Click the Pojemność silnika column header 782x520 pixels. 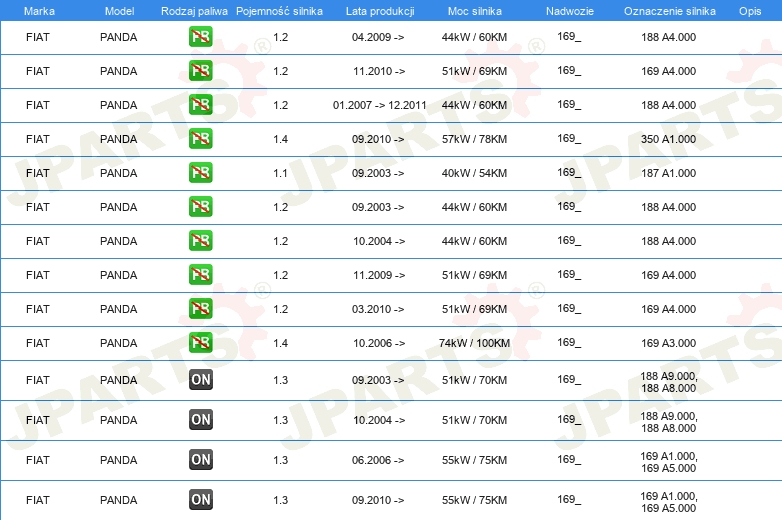(279, 11)
